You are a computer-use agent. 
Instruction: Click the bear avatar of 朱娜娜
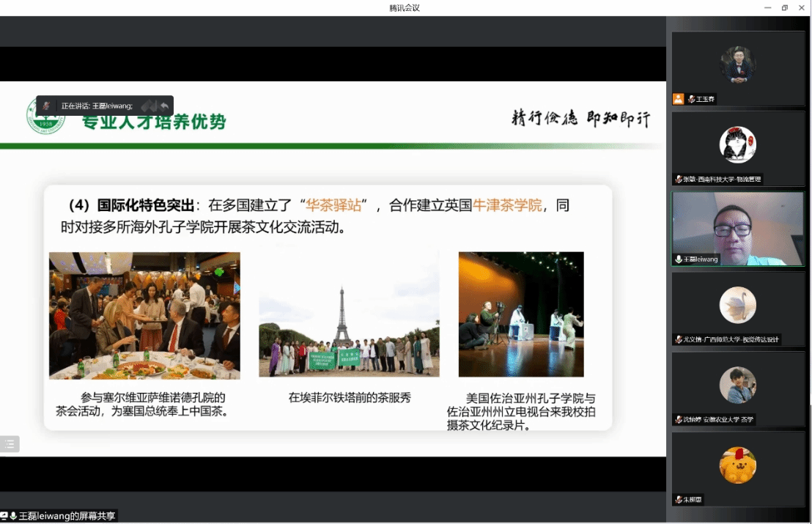737,465
